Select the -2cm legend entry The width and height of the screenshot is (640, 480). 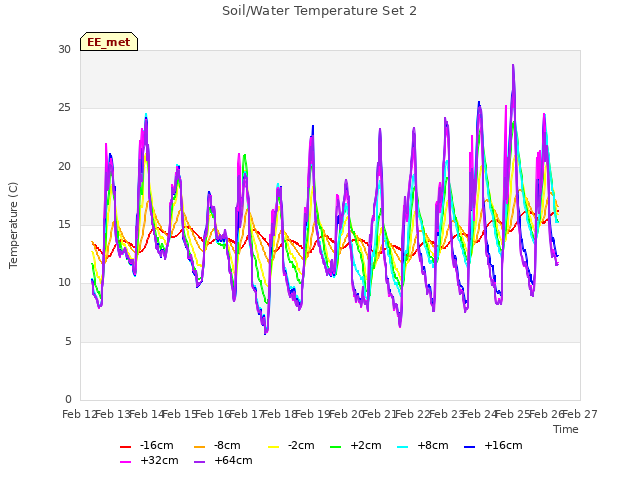[291, 445]
